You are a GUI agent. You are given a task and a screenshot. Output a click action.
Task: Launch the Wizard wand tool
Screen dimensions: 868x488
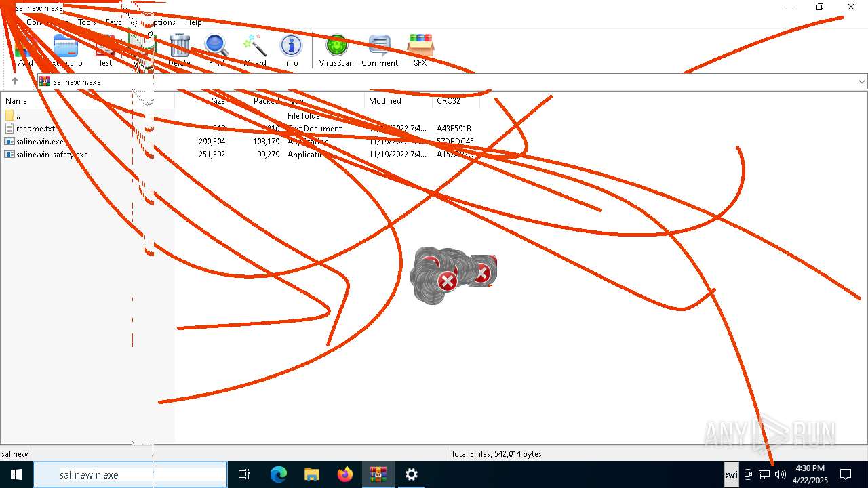(254, 51)
